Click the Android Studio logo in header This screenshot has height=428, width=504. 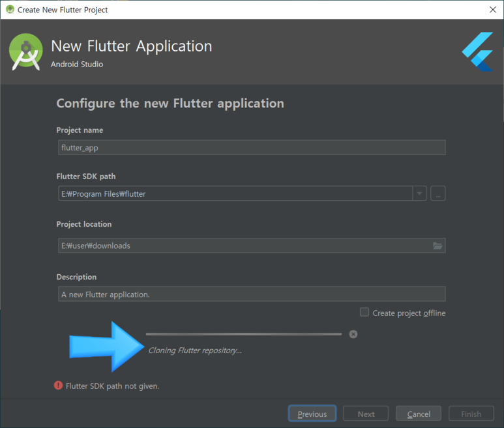coord(25,51)
